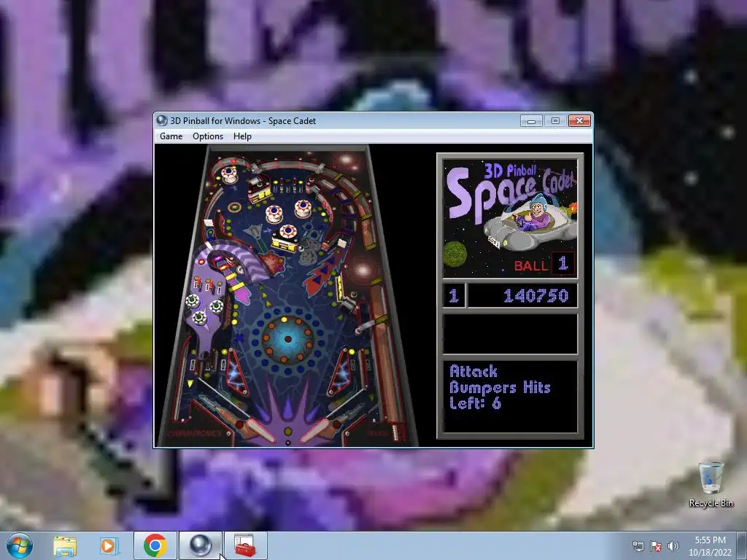Click the Space Cadet logo artwork
747x560 pixels.
510,218
